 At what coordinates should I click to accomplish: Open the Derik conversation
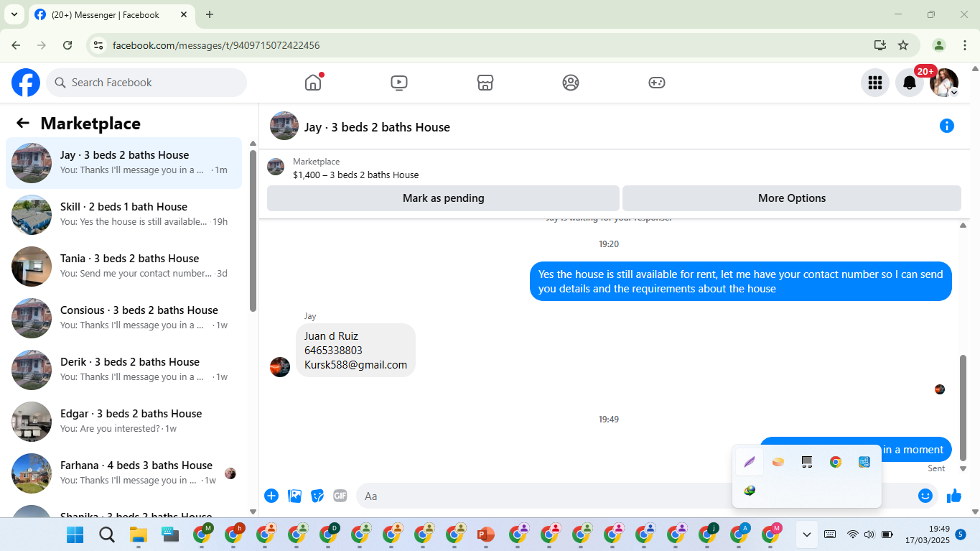[123, 370]
